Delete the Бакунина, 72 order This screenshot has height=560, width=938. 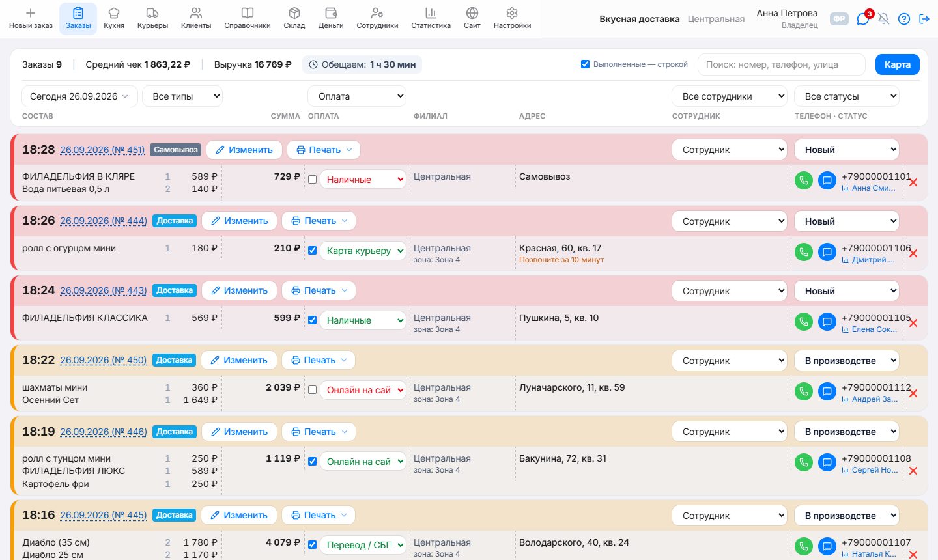913,471
